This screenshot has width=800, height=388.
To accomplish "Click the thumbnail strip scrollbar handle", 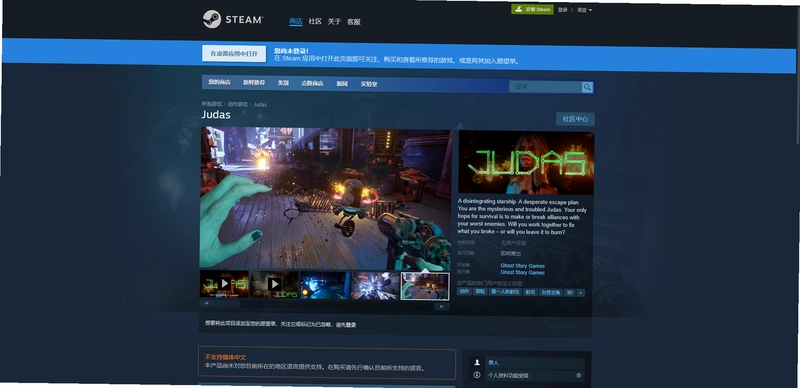I will [227, 303].
